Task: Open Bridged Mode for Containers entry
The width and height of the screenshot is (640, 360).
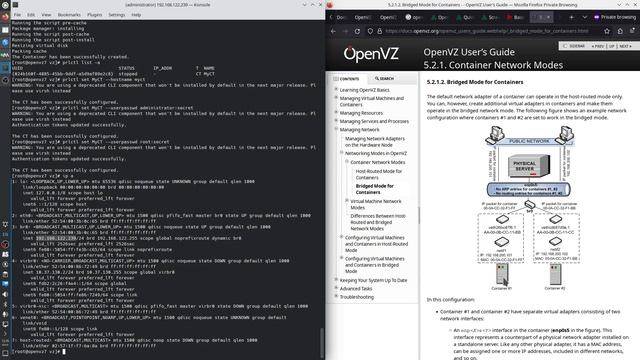Action: (x=375, y=189)
